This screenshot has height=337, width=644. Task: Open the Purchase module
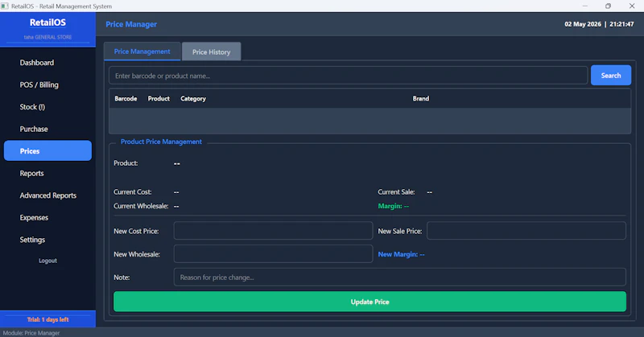tap(34, 129)
